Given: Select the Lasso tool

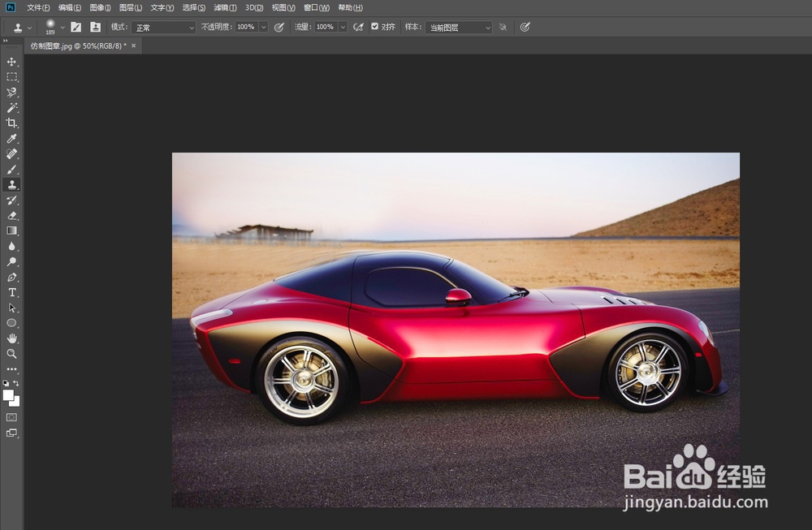Looking at the screenshot, I should (12, 93).
